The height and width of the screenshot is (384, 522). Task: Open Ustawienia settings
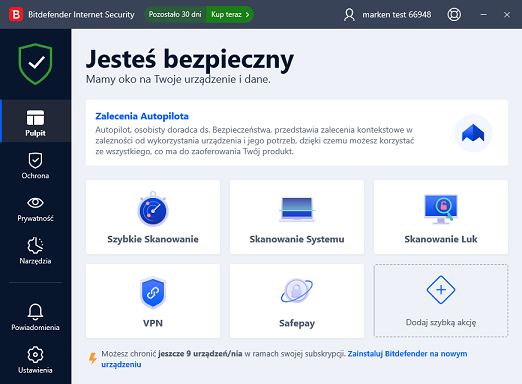[x=35, y=360]
